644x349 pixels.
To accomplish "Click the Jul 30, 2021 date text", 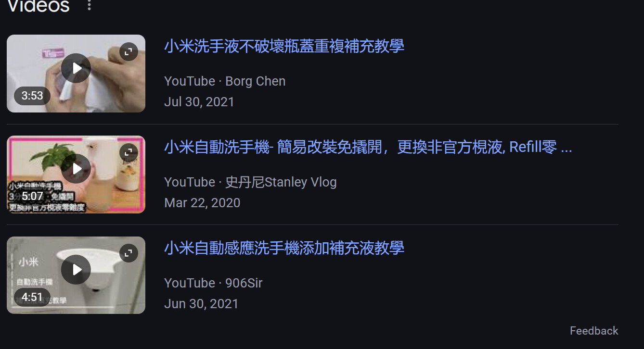I will pos(199,102).
